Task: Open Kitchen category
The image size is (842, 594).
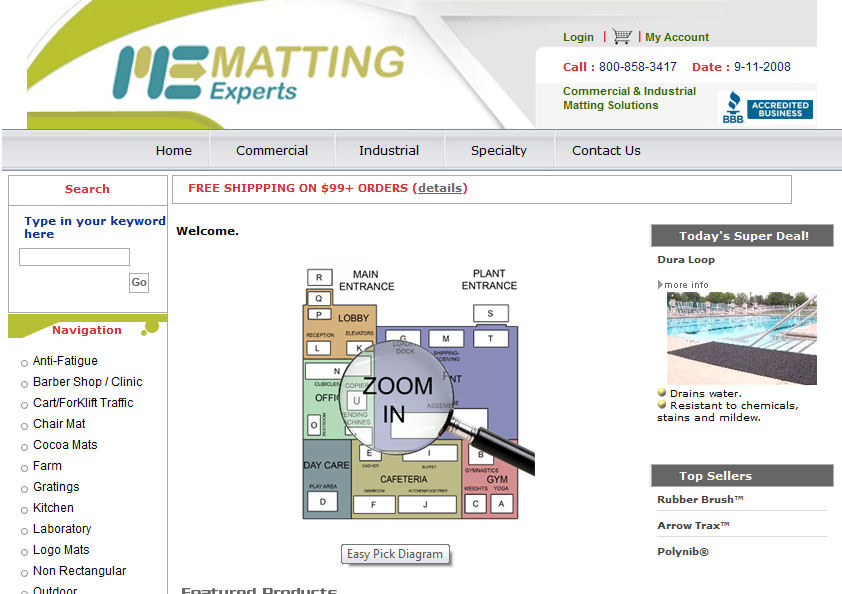Action: (53, 508)
